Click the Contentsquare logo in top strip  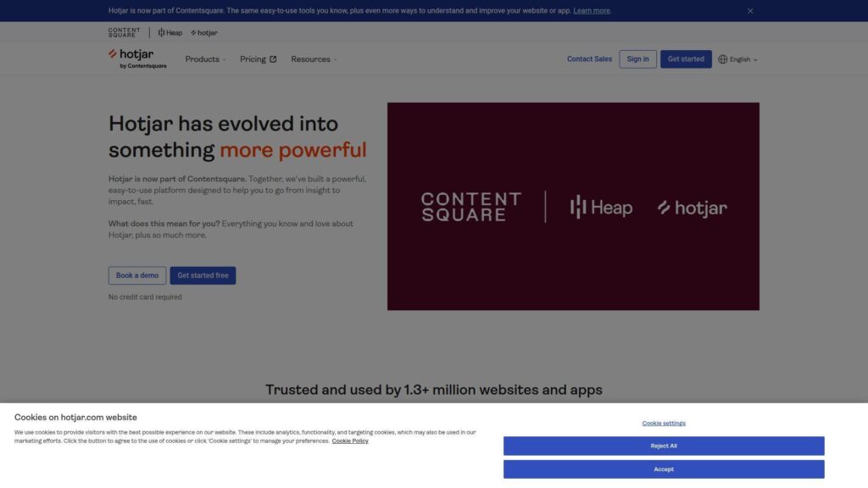(x=124, y=32)
